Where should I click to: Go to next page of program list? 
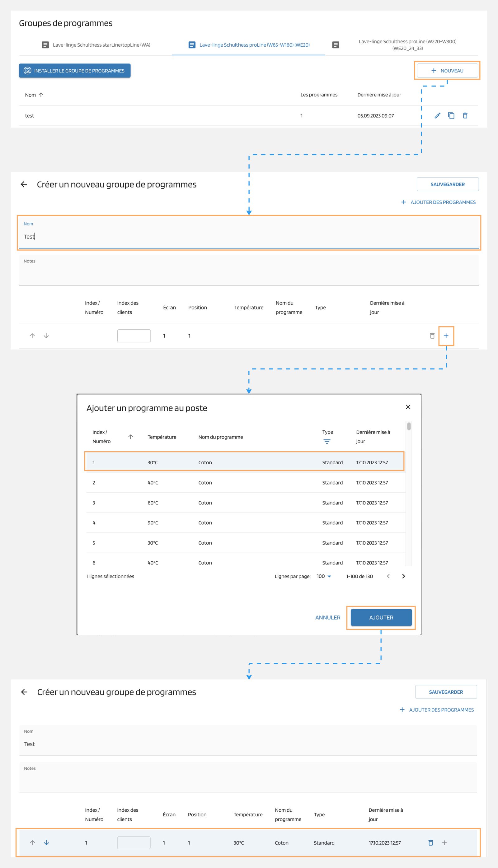click(403, 576)
